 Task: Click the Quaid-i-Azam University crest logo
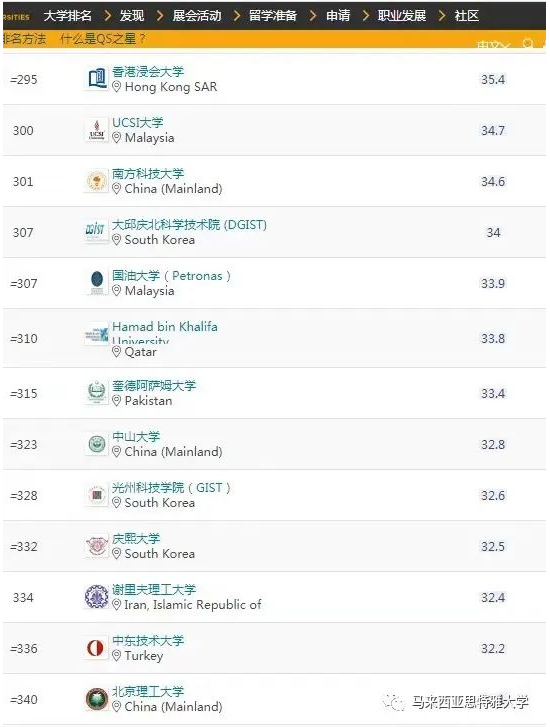(97, 393)
